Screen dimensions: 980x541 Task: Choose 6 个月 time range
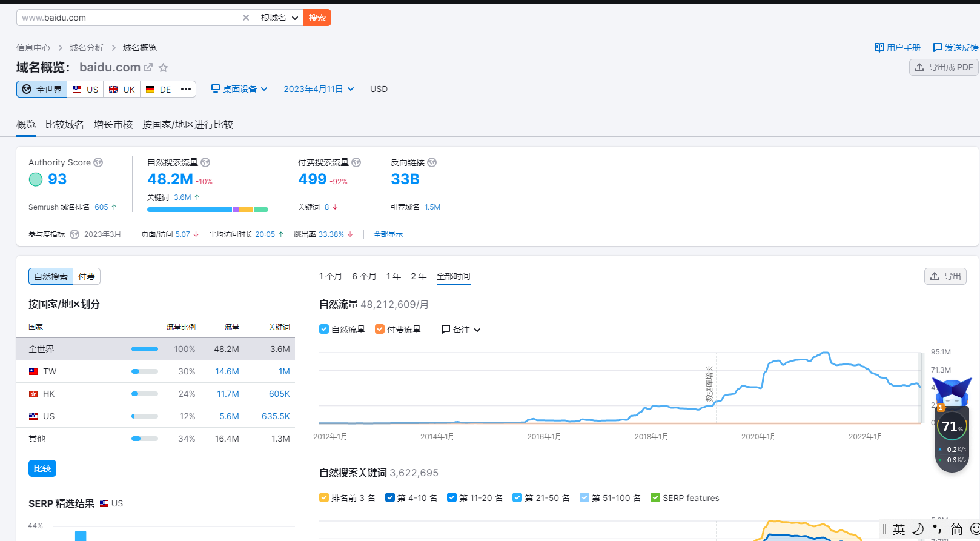click(x=364, y=276)
